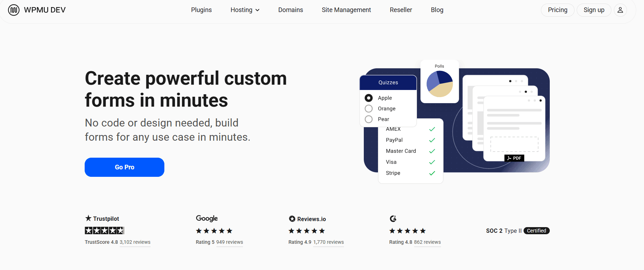Click the Trustpilot star logo

[88, 218]
